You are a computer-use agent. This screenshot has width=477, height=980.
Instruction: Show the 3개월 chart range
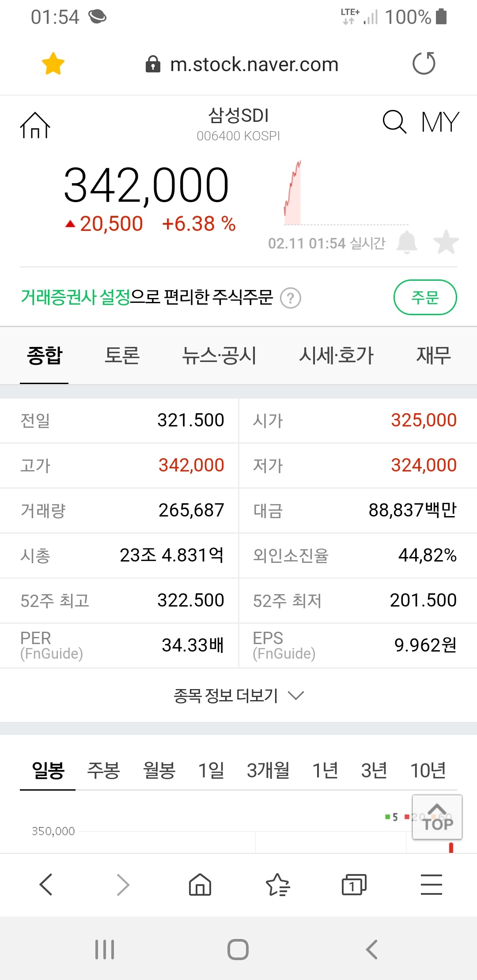point(268,770)
